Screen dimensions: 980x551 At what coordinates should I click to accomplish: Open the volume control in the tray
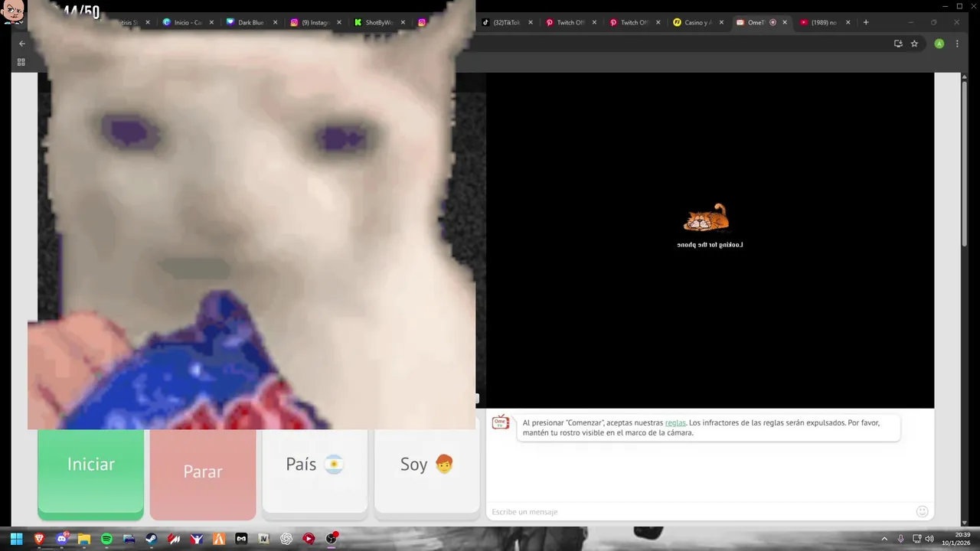929,539
